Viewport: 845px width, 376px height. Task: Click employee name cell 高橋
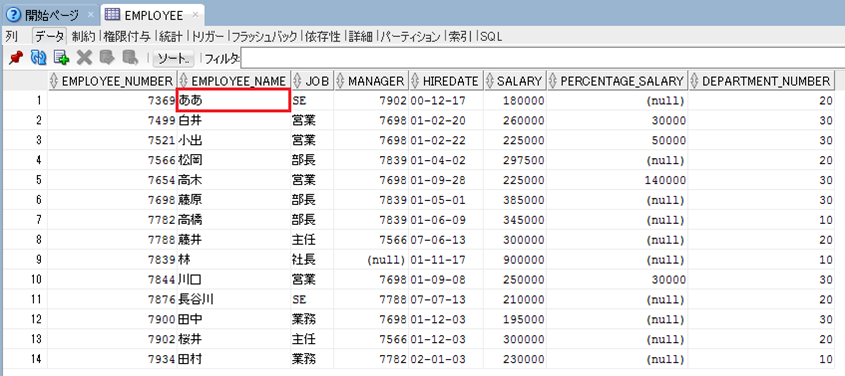tap(234, 220)
